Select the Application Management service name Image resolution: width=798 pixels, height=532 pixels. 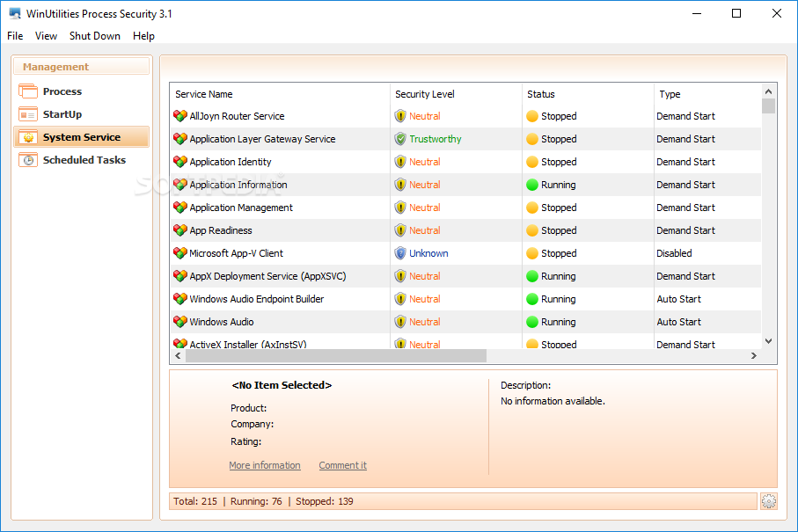241,208
